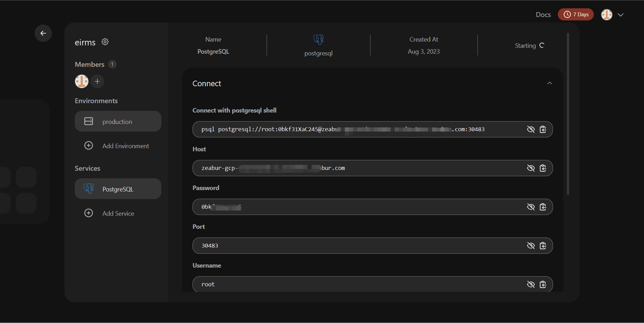This screenshot has height=323, width=644.
Task: Collapse the Connect section
Action: point(549,83)
